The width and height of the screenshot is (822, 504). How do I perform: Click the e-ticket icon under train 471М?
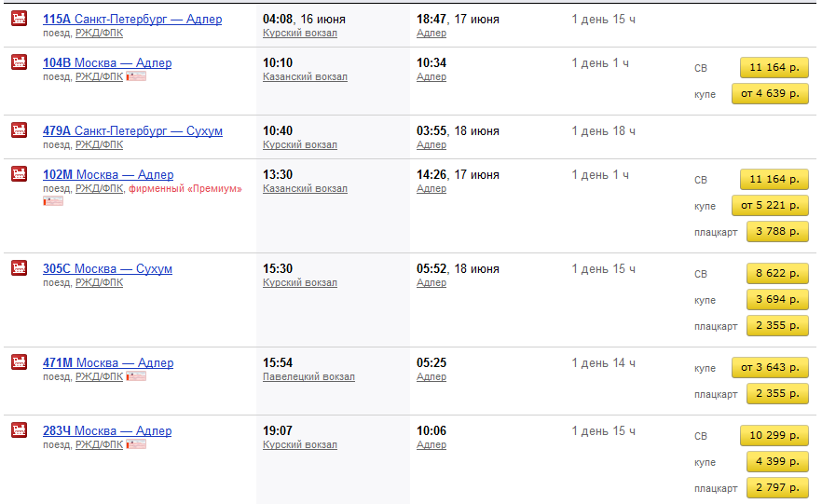point(136,376)
